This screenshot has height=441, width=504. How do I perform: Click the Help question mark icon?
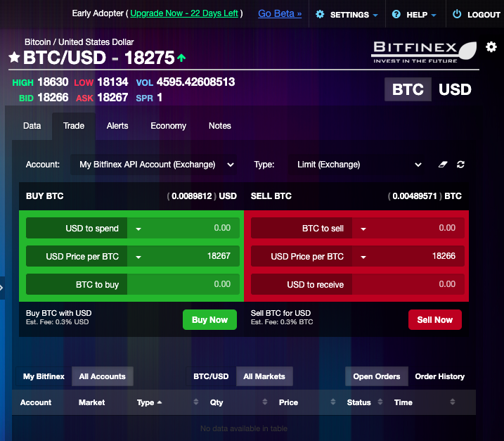coord(396,14)
